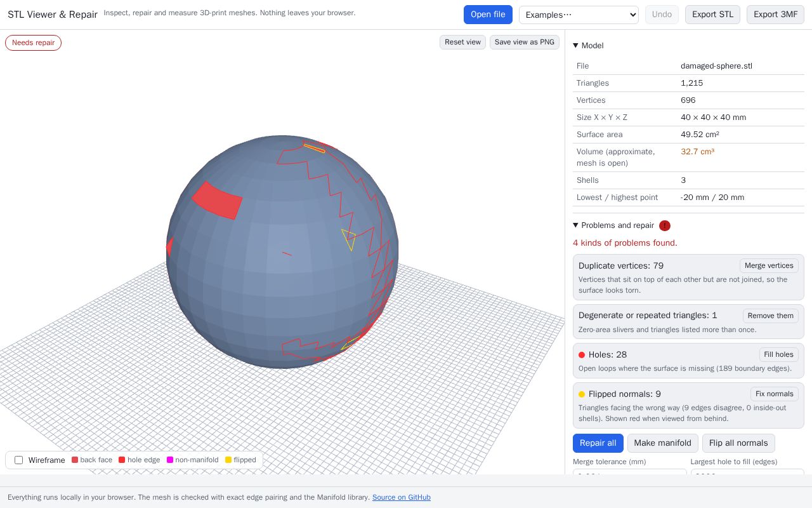Viewport: 812px width, 508px height.
Task: Click Make manifold
Action: pos(663,443)
